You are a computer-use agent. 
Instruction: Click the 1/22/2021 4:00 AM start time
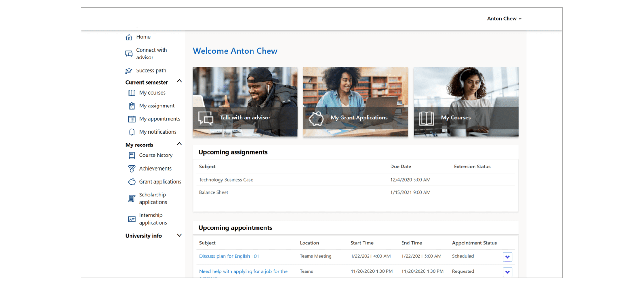[370, 256]
